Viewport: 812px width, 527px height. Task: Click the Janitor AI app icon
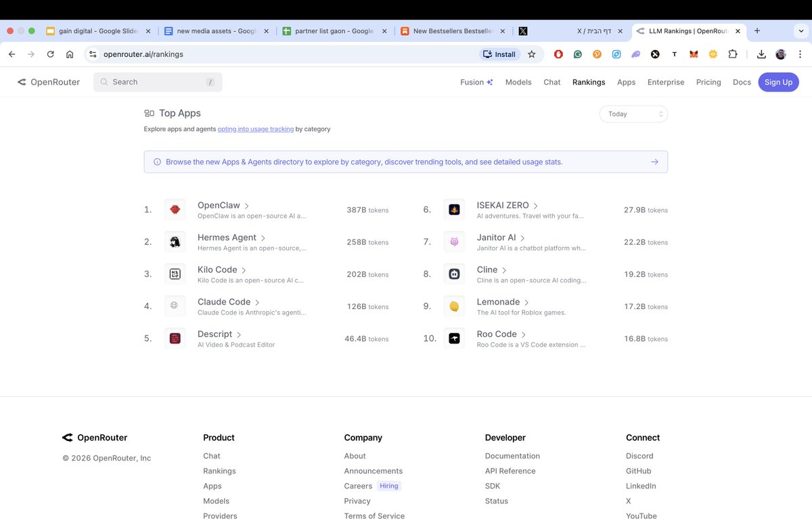(x=454, y=242)
